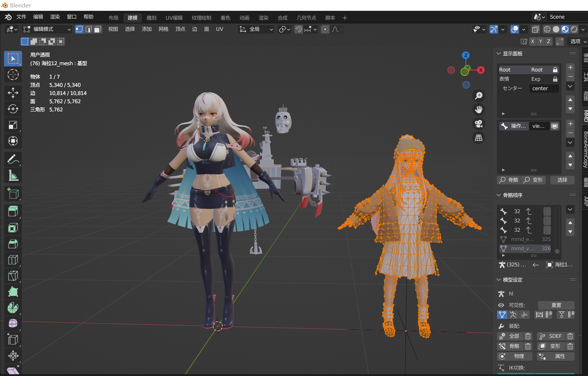The image size is (588, 376).
Task: Select the Scale tool
Action: [x=13, y=125]
